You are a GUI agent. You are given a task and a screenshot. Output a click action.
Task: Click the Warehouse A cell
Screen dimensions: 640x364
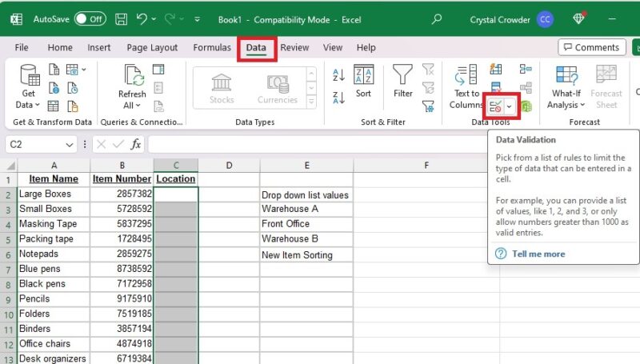(306, 209)
